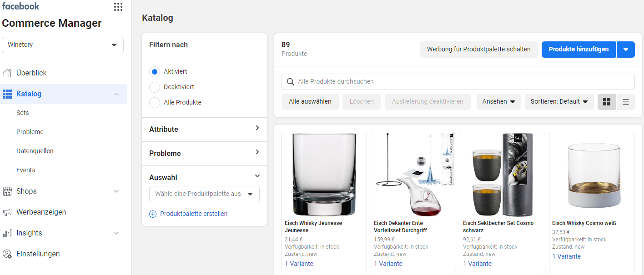
Task: Open Eisch Whisky Cosmo weiß thumbnail
Action: [x=592, y=175]
